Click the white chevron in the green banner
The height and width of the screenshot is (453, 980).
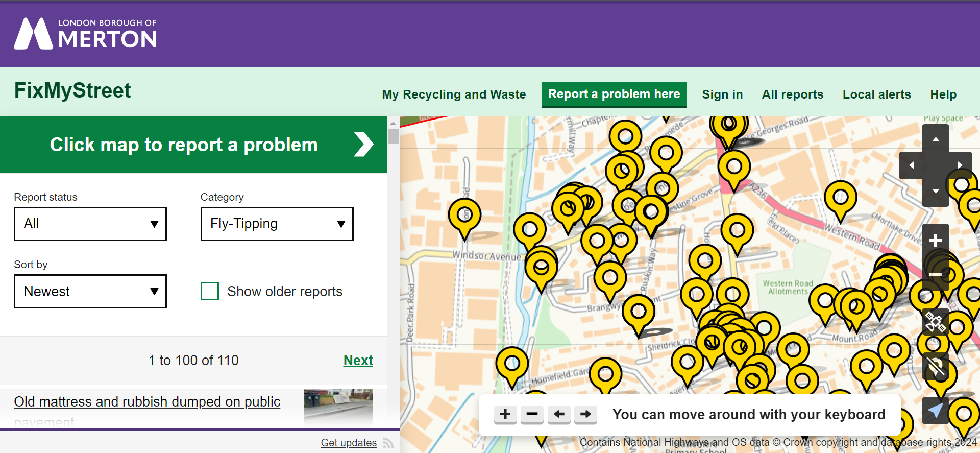click(x=363, y=145)
